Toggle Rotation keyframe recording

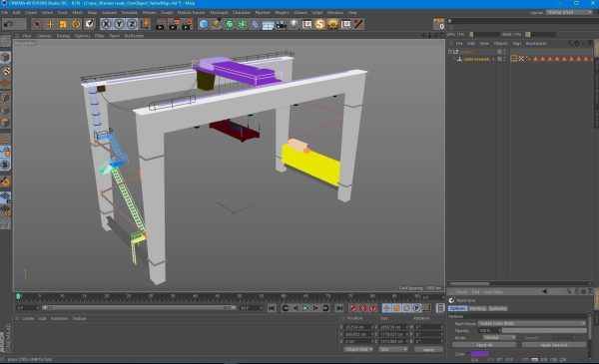tap(406, 308)
